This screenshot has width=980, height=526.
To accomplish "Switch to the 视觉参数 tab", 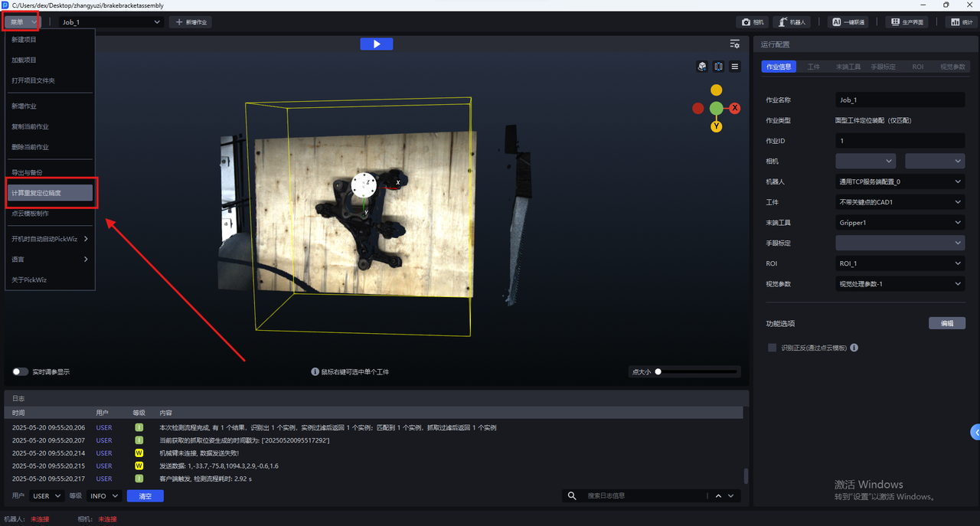I will tap(952, 67).
